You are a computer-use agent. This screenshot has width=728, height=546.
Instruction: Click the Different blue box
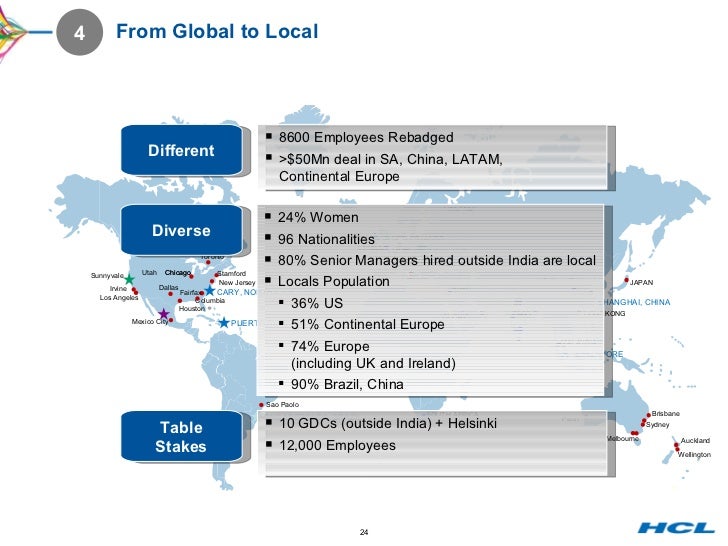point(182,150)
